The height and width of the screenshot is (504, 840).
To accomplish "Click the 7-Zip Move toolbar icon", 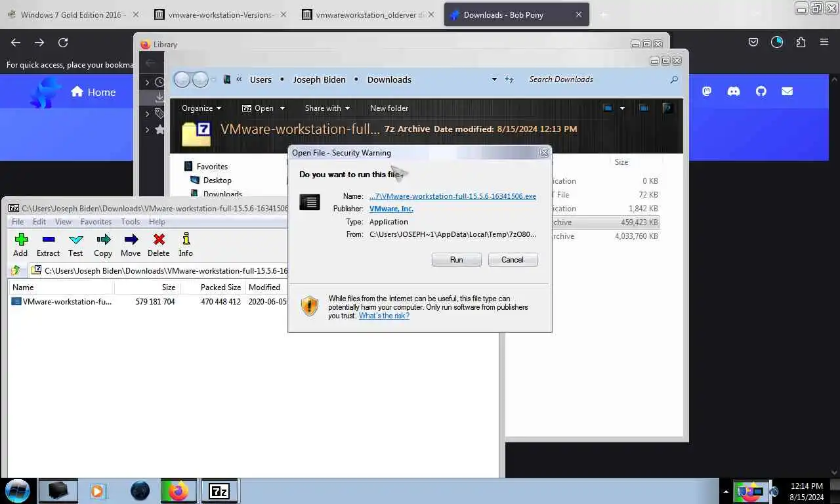I will 131,240.
